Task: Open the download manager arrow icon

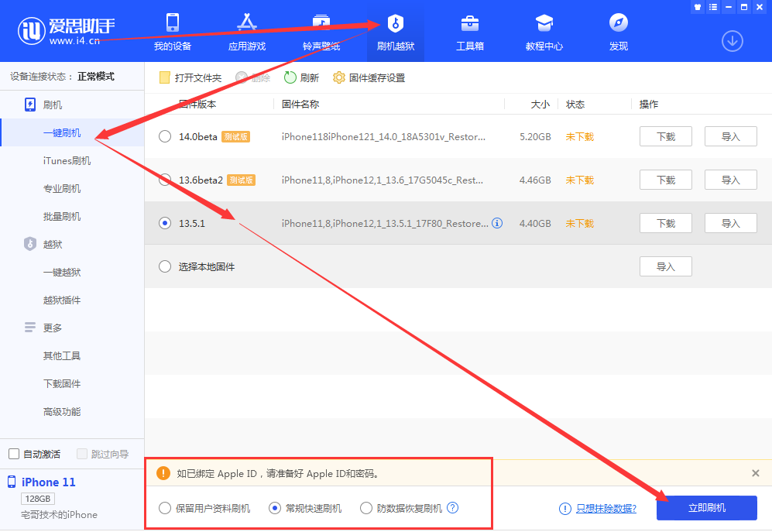Action: 732,41
